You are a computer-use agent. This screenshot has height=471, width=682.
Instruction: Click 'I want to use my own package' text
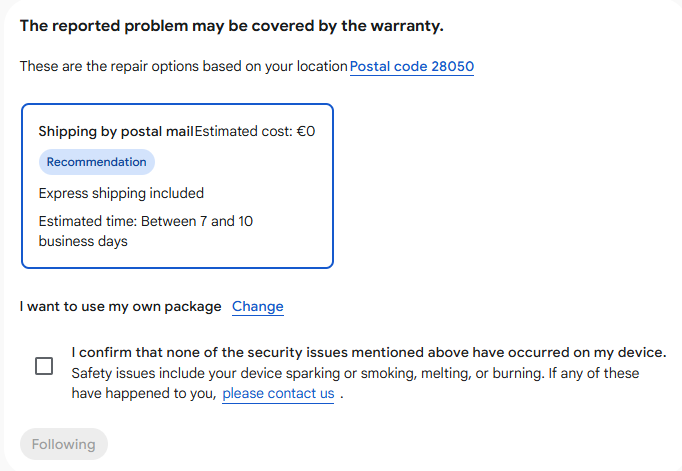click(x=120, y=307)
